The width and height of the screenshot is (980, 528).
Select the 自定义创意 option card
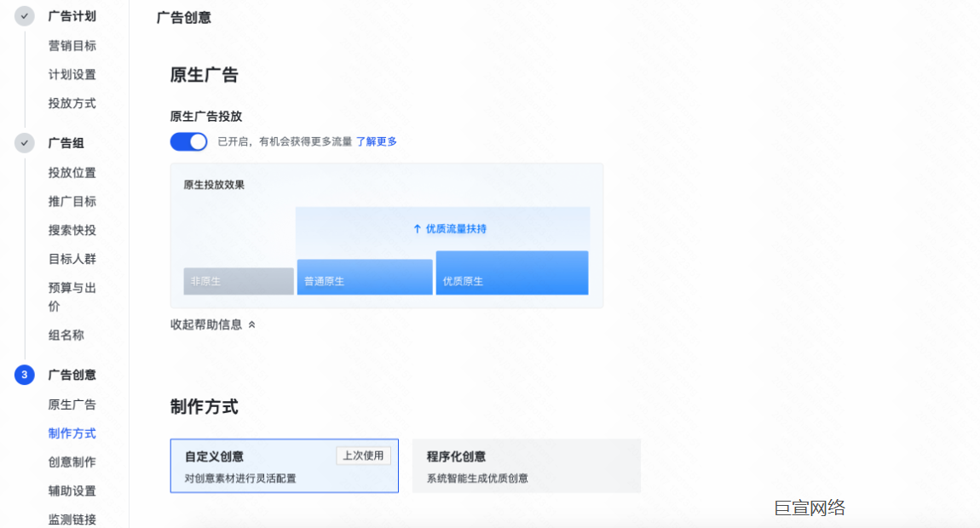(x=285, y=466)
